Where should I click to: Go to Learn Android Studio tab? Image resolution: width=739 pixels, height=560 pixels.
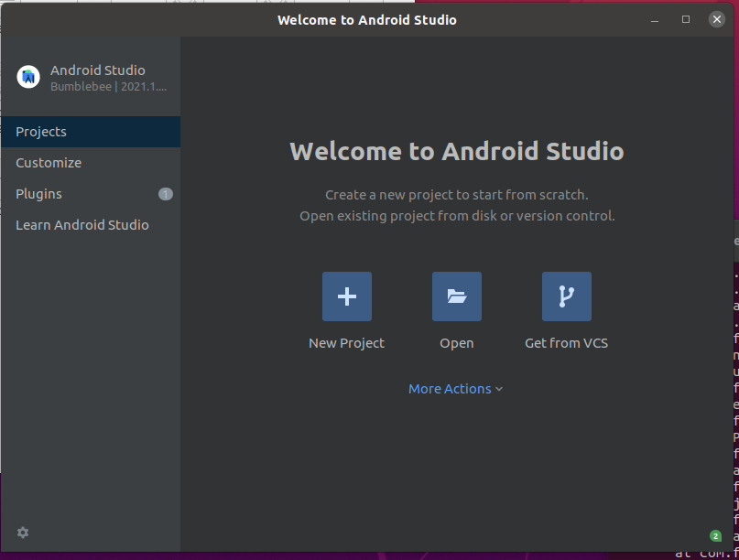[91, 225]
